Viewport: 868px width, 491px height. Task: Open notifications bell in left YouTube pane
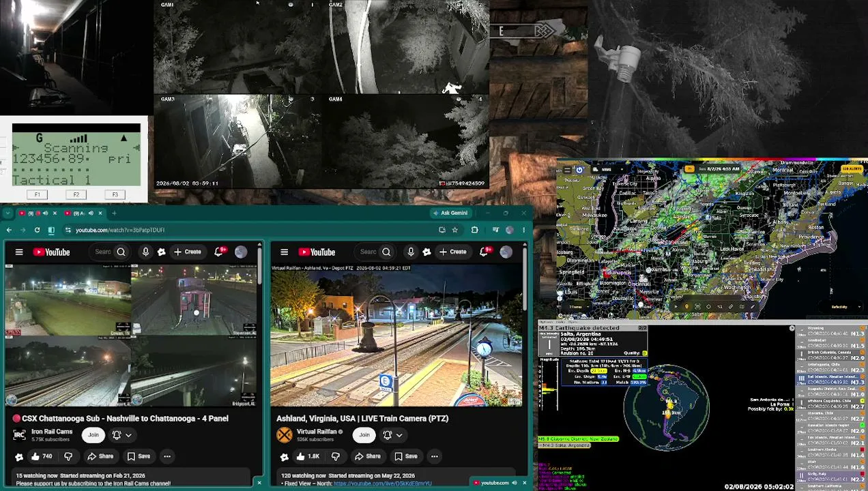coord(220,252)
